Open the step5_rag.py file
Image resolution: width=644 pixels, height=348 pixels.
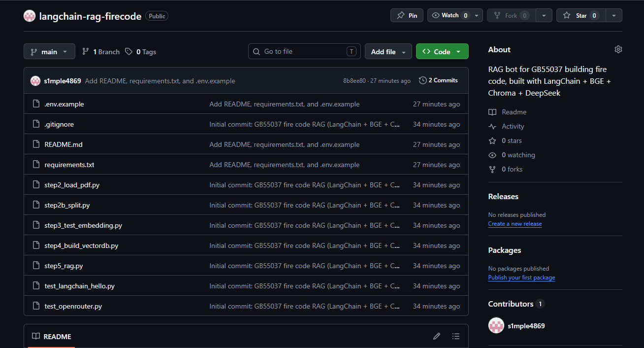(64, 266)
